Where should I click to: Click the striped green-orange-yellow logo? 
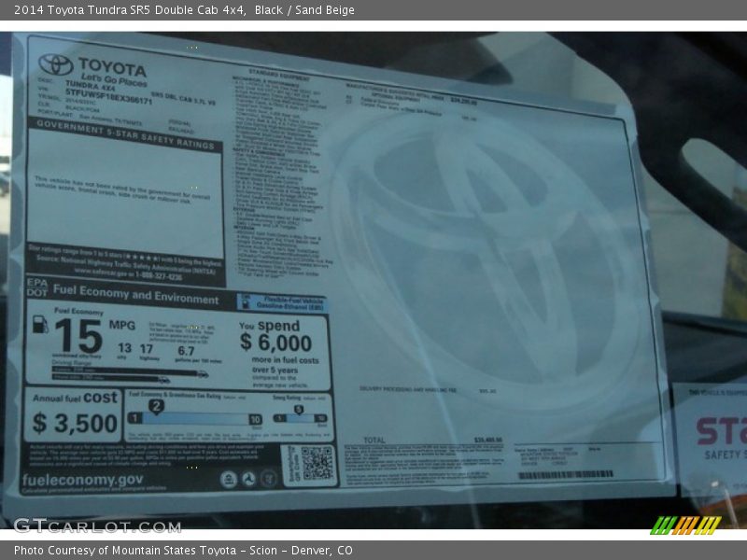[685, 525]
